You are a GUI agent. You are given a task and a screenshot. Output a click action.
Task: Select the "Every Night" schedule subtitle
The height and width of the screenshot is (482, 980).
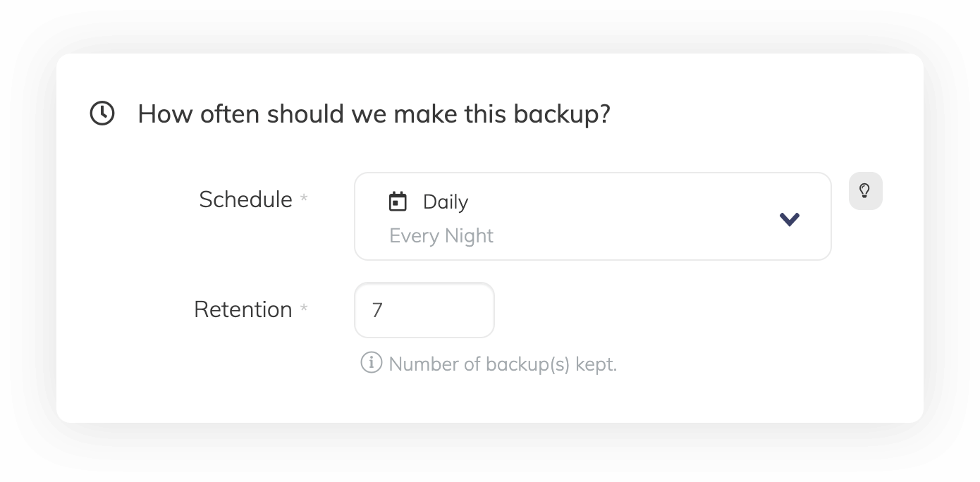click(x=441, y=235)
